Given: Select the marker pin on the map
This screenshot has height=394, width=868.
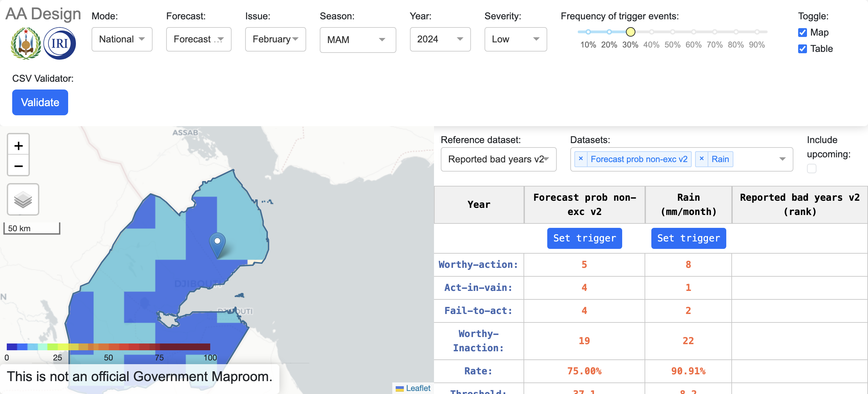Looking at the screenshot, I should [217, 241].
